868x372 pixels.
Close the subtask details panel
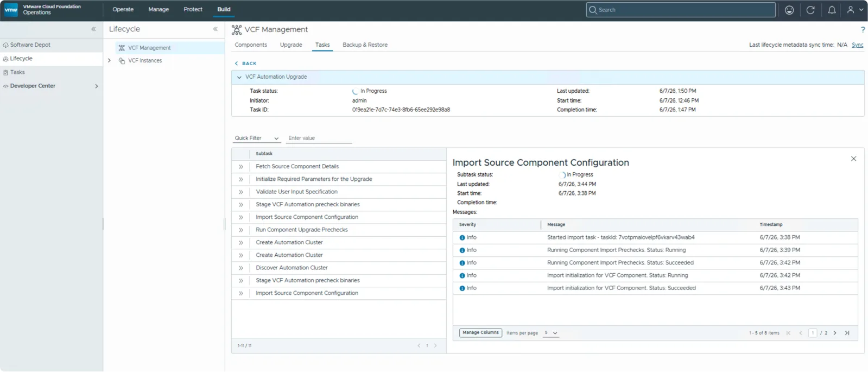tap(853, 159)
